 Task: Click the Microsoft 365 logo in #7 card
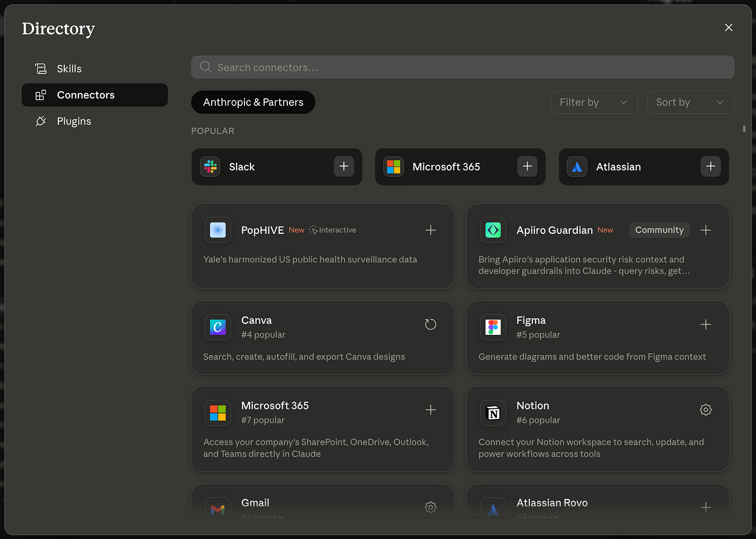click(x=218, y=413)
